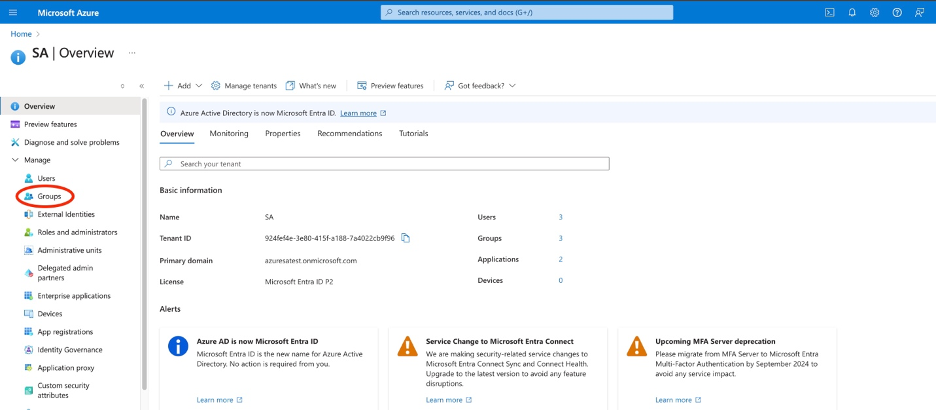Open App registrations
Viewport: 936px width, 410px height.
pos(65,332)
